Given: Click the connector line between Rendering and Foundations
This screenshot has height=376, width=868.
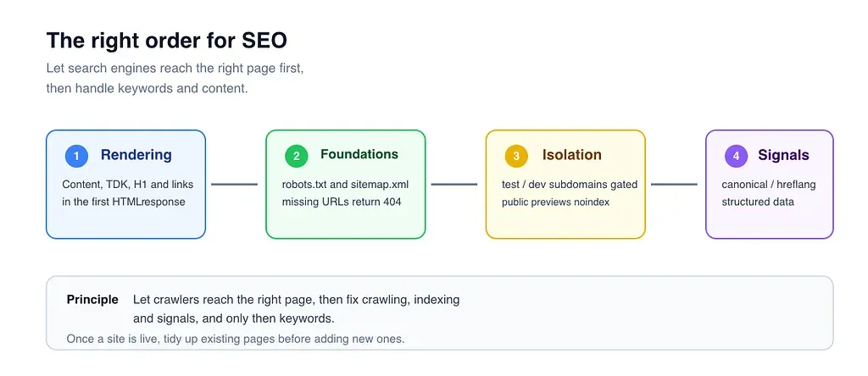Looking at the screenshot, I should [235, 184].
